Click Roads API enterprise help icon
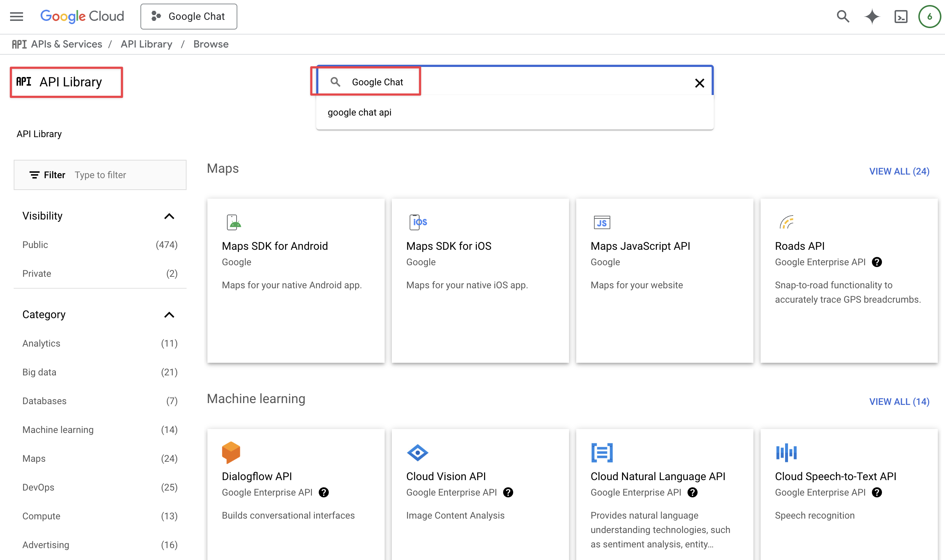The image size is (945, 560). (x=877, y=262)
